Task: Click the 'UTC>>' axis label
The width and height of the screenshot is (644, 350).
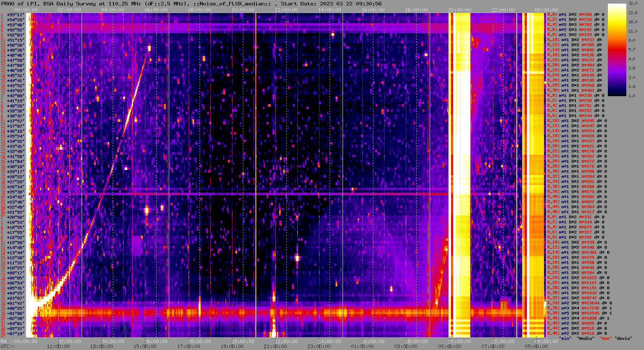Action: tap(8, 346)
